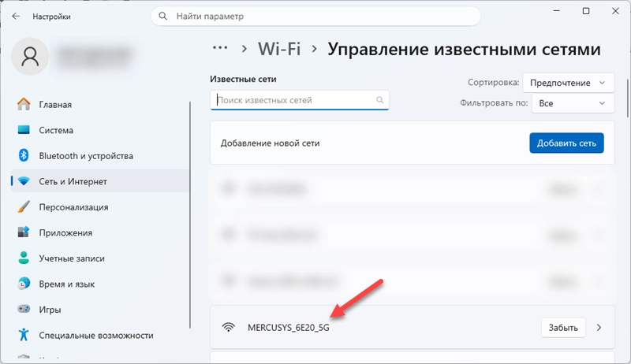Click the Известные сети heading

(x=243, y=79)
